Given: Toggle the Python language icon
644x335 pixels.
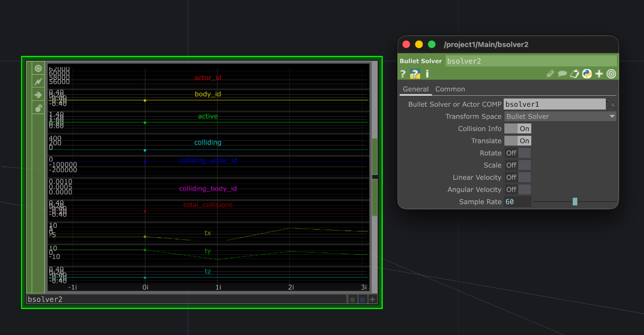Looking at the screenshot, I should [x=586, y=74].
